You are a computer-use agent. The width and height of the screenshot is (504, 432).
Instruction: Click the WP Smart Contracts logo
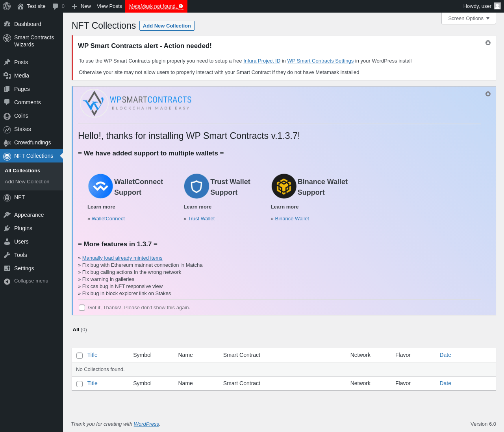coord(136,103)
